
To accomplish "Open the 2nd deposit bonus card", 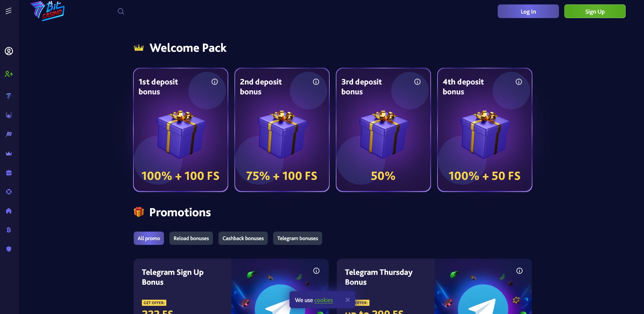I will pos(282,130).
